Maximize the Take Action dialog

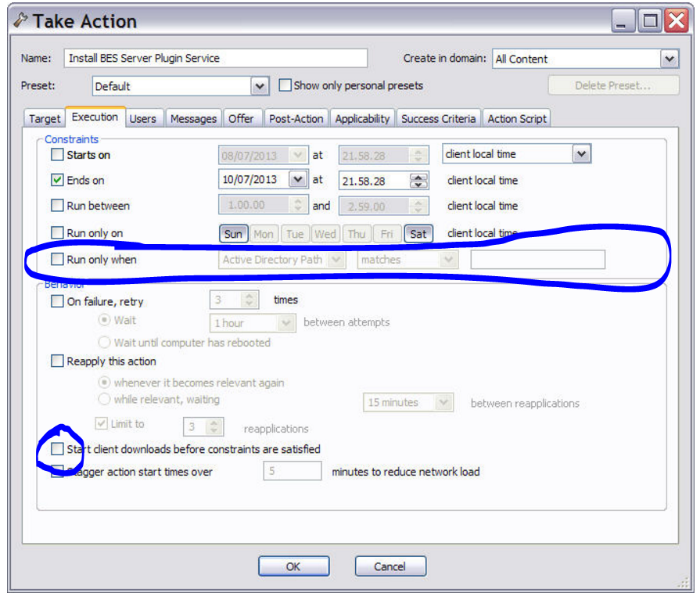650,20
